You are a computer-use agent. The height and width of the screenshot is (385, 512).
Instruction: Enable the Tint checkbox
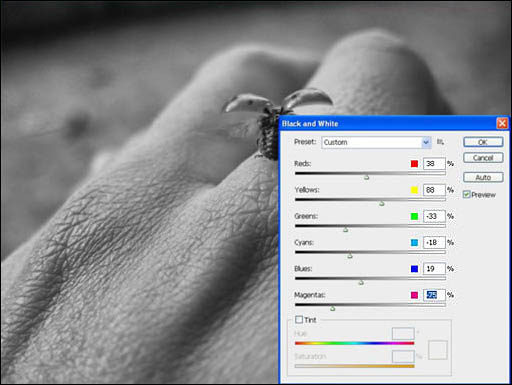(299, 319)
